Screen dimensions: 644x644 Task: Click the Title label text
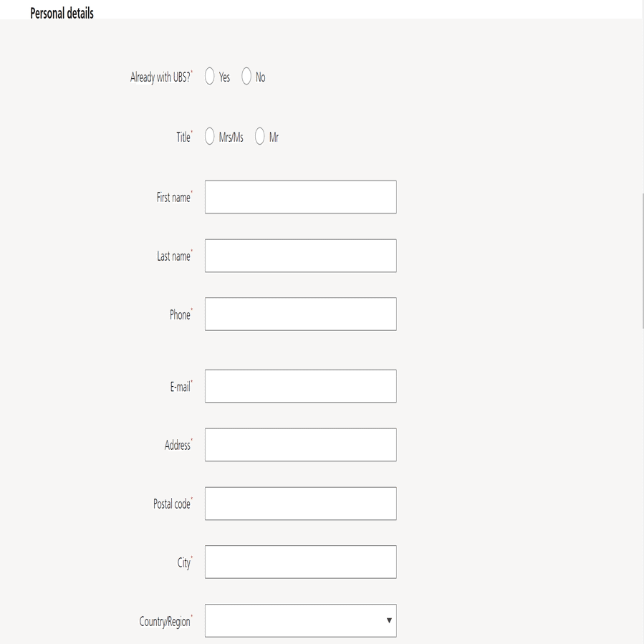pyautogui.click(x=183, y=138)
